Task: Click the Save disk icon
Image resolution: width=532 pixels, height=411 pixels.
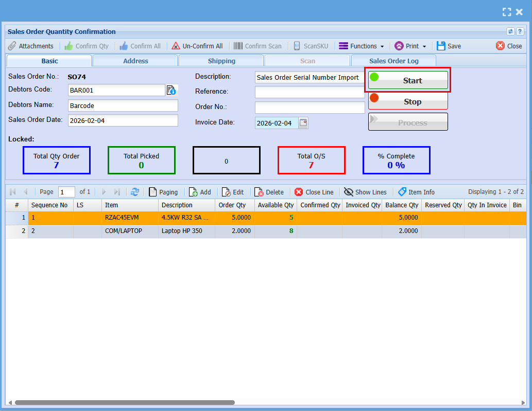Action: tap(441, 46)
